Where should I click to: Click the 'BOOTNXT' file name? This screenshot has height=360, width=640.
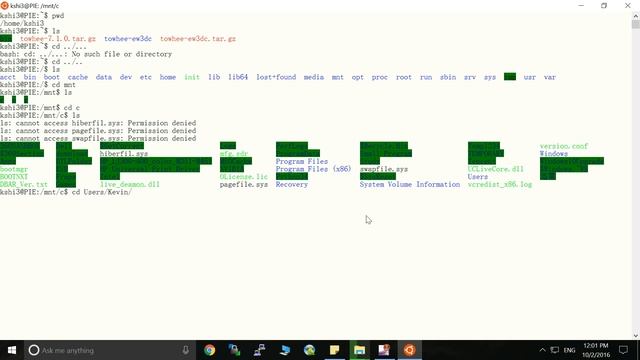tap(14, 177)
